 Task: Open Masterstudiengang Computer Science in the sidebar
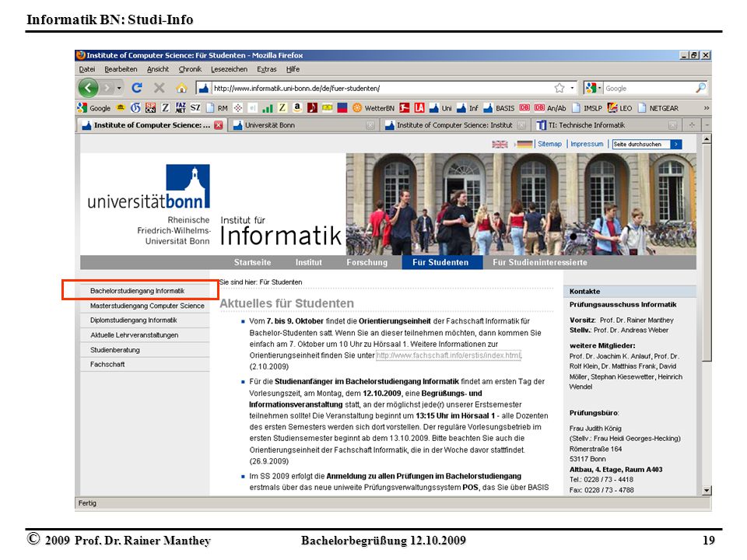pyautogui.click(x=147, y=306)
